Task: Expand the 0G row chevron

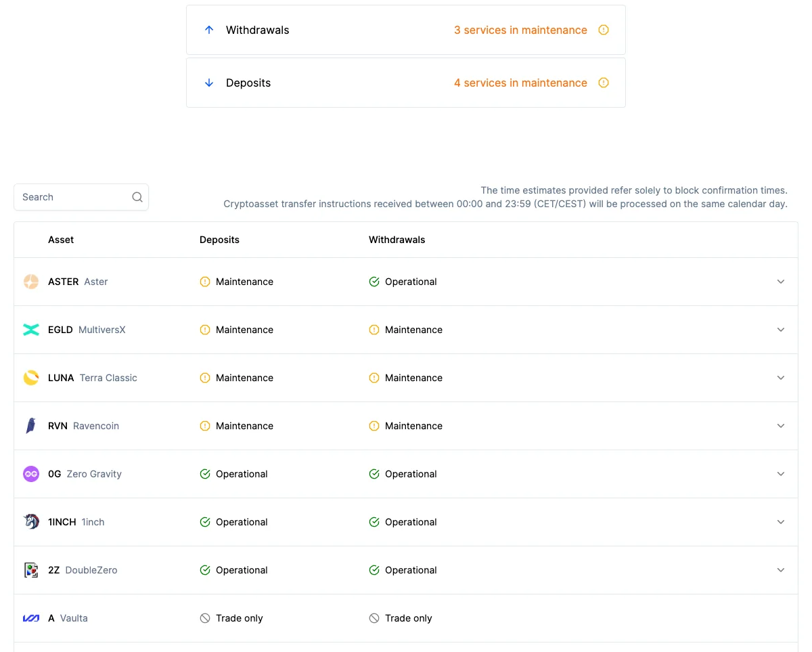Action: click(781, 474)
